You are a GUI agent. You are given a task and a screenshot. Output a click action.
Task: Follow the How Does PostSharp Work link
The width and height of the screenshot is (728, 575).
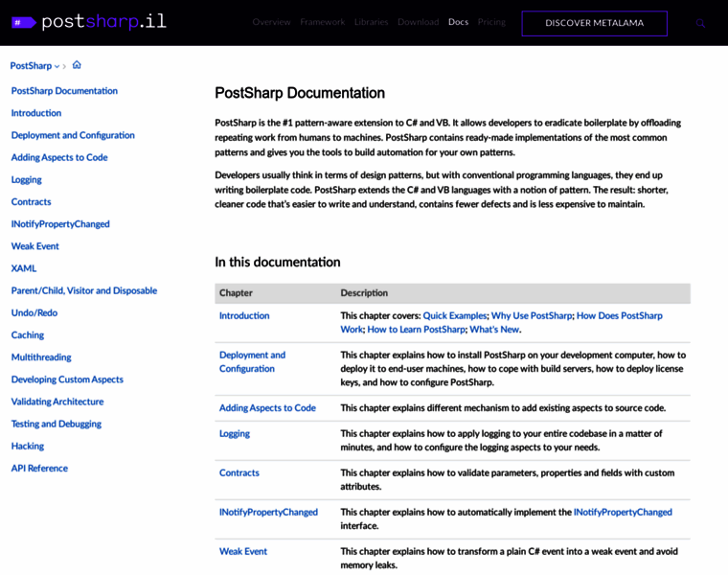pos(620,316)
